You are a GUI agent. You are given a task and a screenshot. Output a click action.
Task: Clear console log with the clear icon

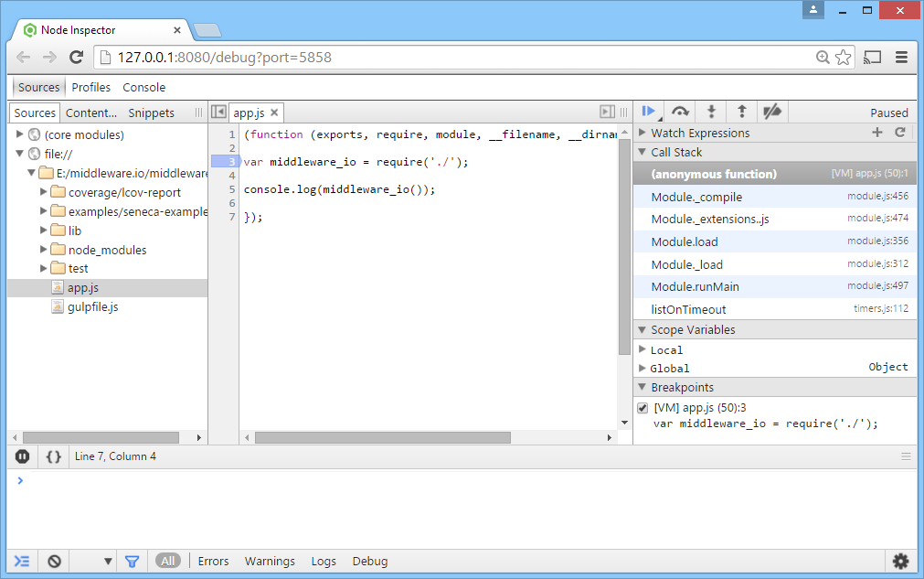(54, 561)
